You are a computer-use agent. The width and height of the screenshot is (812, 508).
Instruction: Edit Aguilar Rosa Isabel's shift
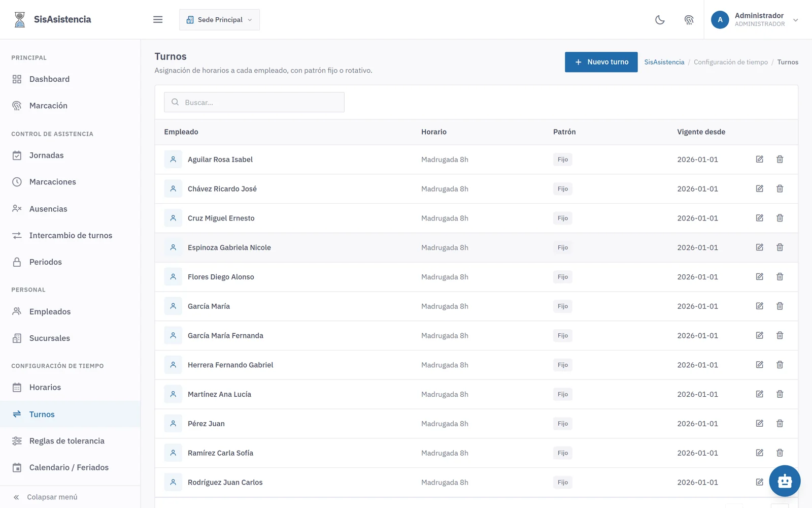click(x=759, y=160)
